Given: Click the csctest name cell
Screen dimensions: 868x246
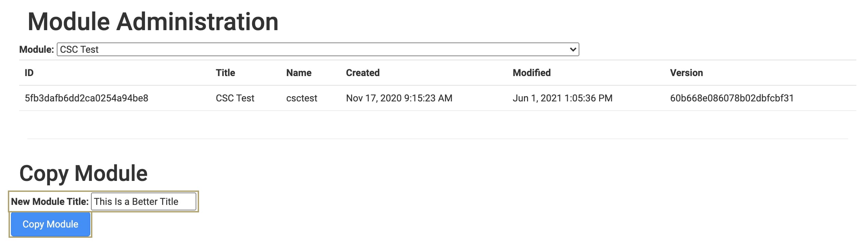Looking at the screenshot, I should click(x=302, y=98).
